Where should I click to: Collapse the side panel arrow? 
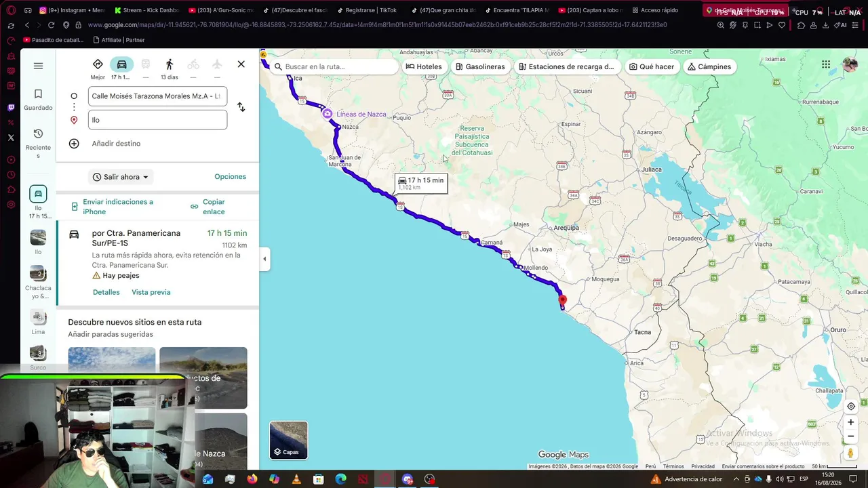pyautogui.click(x=264, y=258)
